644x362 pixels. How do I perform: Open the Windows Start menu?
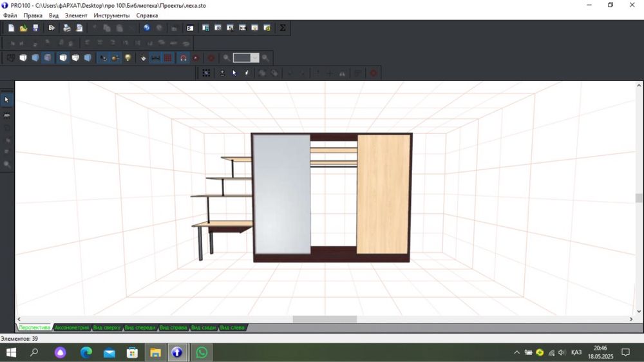(11, 352)
